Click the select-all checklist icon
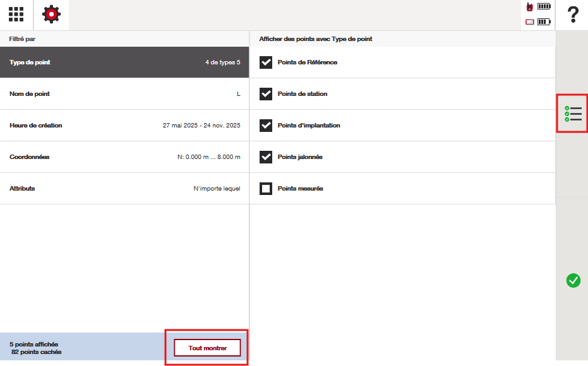 [572, 114]
